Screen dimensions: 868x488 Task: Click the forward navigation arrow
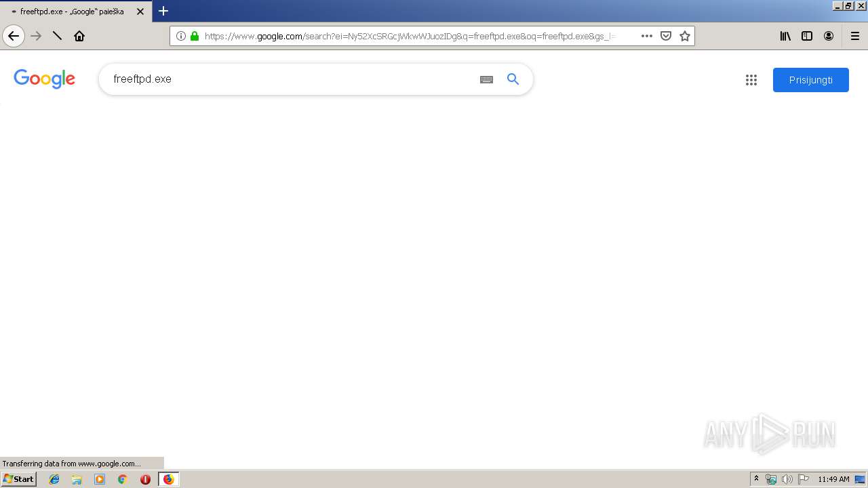click(37, 36)
